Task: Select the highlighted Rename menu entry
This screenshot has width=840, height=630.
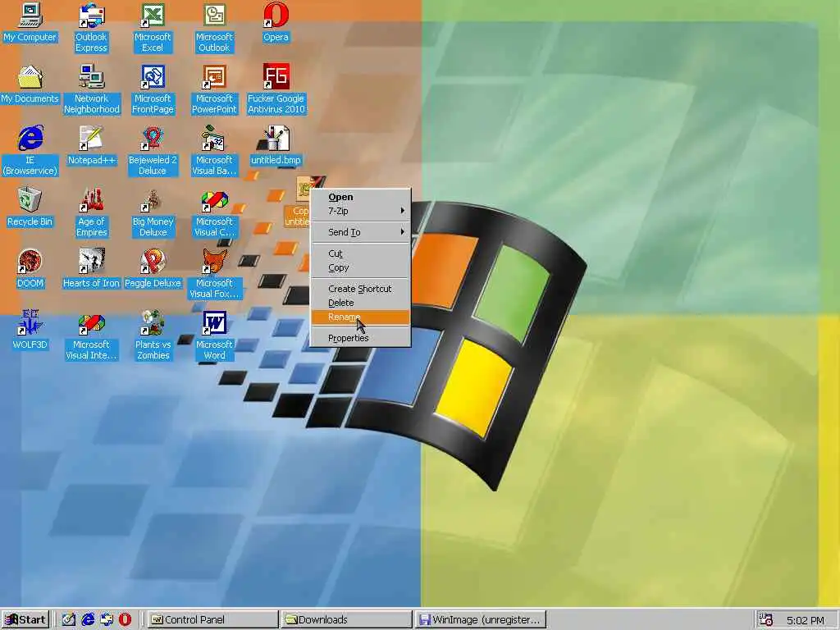Action: (361, 317)
